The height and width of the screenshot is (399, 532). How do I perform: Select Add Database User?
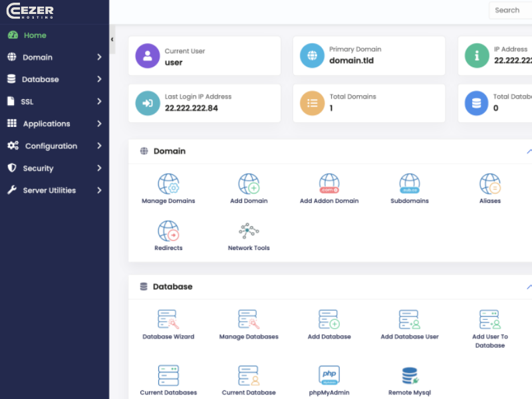pyautogui.click(x=409, y=324)
